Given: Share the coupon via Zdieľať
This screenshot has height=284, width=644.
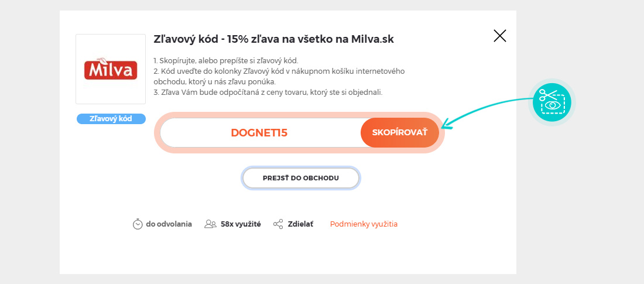Looking at the screenshot, I should pos(300,224).
